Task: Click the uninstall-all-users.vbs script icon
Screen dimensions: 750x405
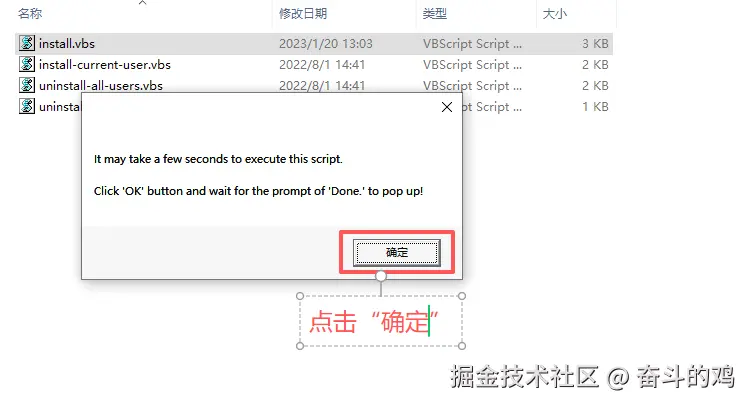Action: (27, 86)
